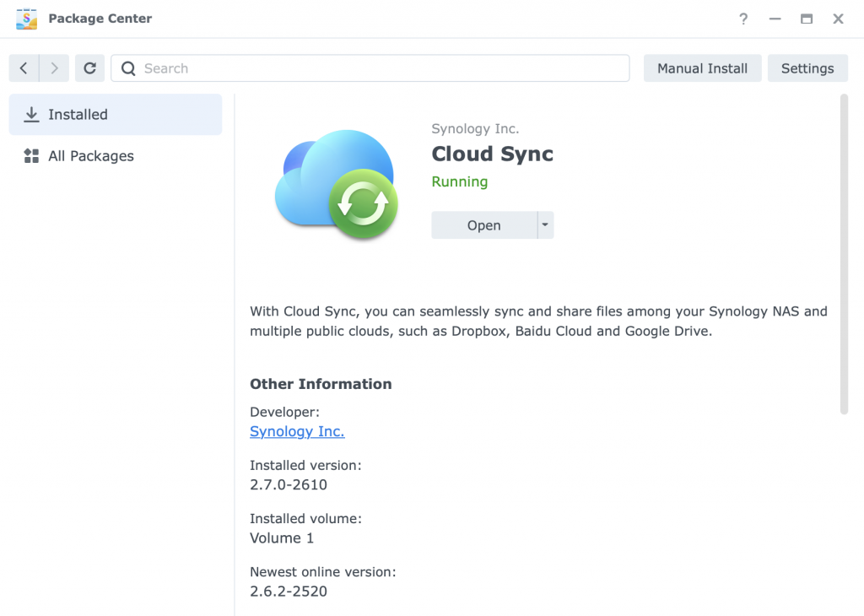Open the Cloud Sync package
Viewport: 864px width, 616px height.
coord(483,225)
